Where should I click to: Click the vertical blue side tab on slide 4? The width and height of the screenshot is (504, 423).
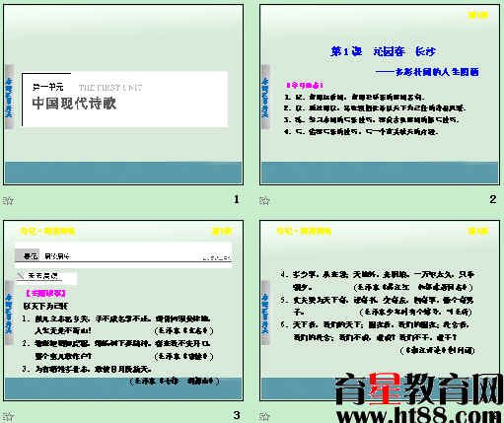point(265,314)
